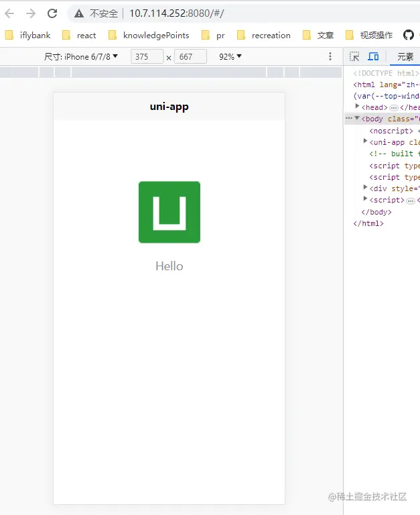Viewport: 420px width, 515px height.
Task: Open the knowledgePoints bookmark folder
Action: (x=149, y=35)
